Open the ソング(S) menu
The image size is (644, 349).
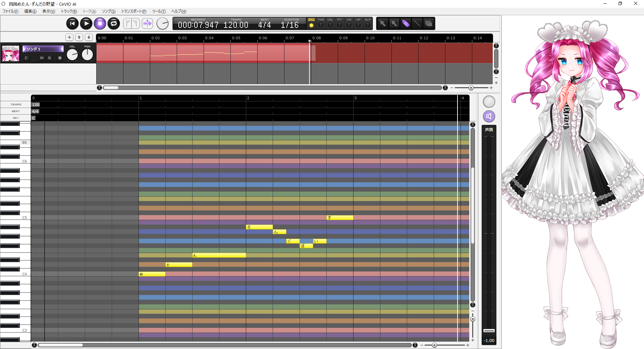click(108, 11)
